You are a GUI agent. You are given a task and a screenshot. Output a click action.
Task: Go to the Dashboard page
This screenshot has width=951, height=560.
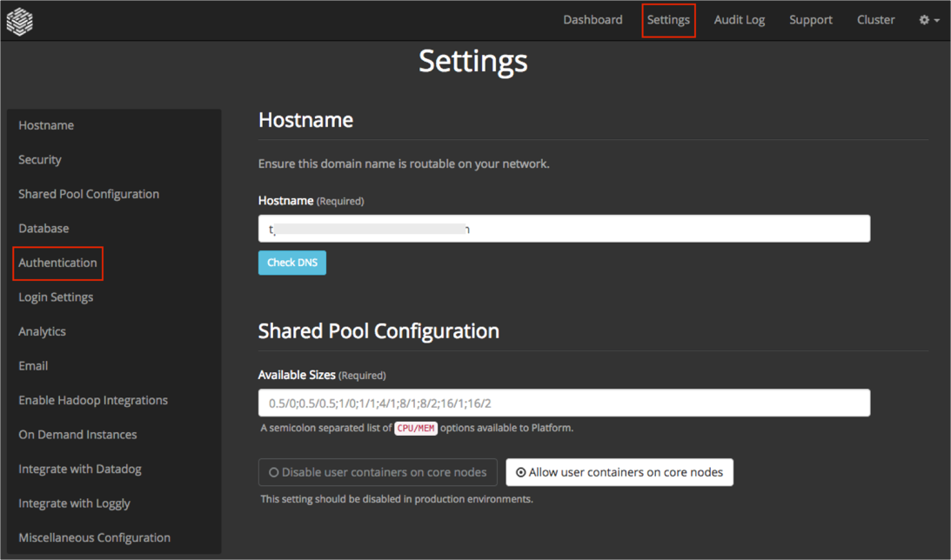click(x=593, y=20)
